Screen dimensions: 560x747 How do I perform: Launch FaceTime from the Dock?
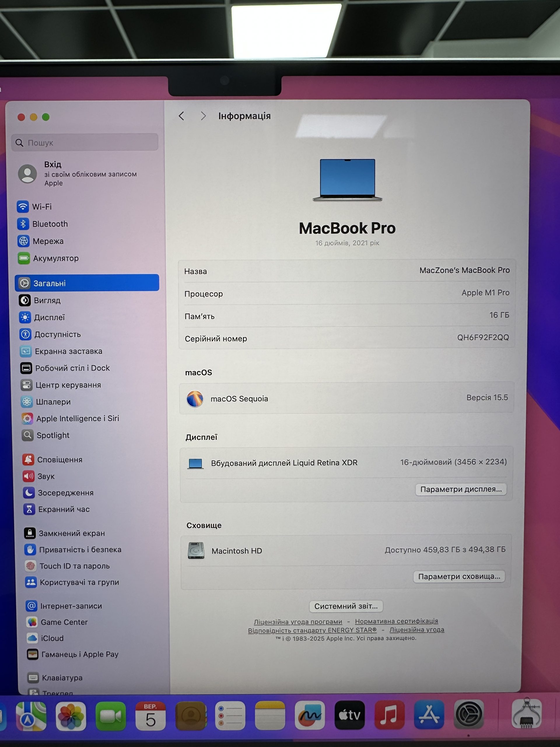(111, 716)
